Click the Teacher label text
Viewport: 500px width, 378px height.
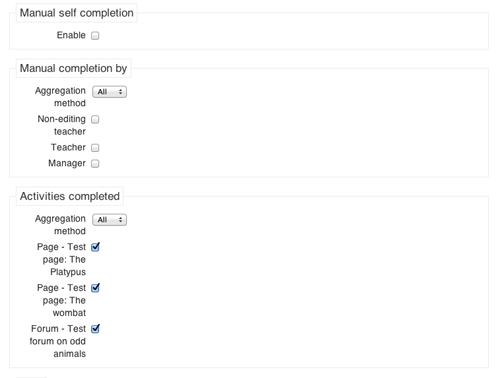click(68, 147)
